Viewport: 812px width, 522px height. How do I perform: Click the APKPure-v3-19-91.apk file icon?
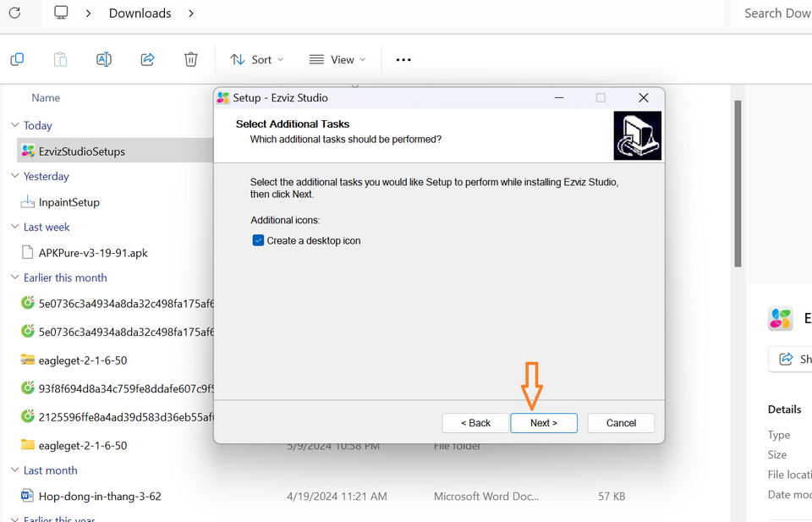[x=27, y=253]
